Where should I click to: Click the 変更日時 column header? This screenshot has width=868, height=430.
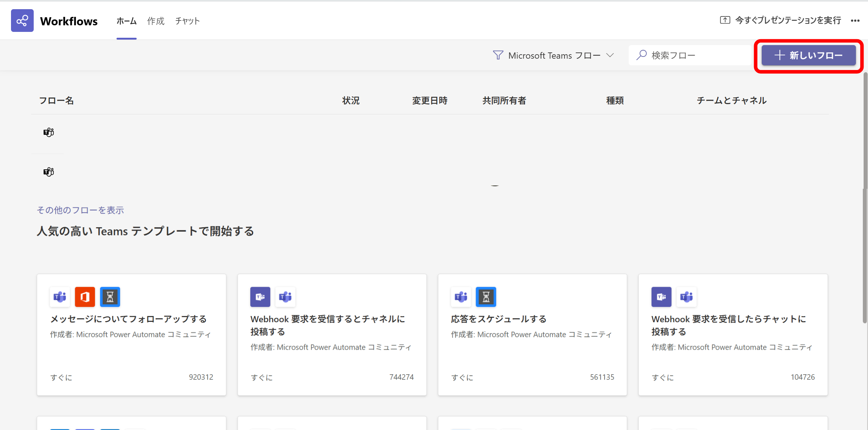pos(430,100)
